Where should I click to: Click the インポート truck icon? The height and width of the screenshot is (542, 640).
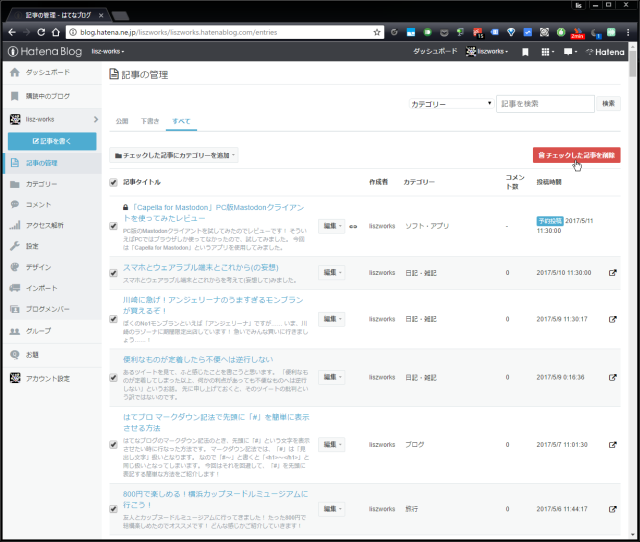15,288
